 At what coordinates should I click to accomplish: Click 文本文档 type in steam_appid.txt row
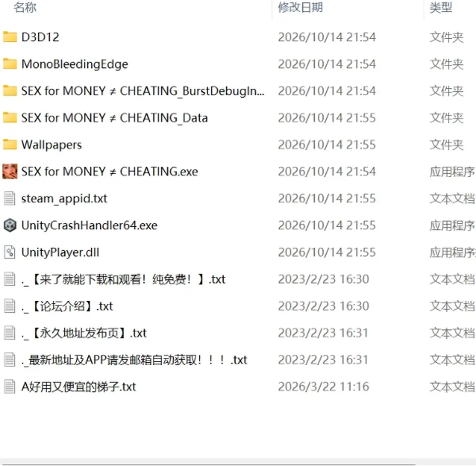[452, 199]
